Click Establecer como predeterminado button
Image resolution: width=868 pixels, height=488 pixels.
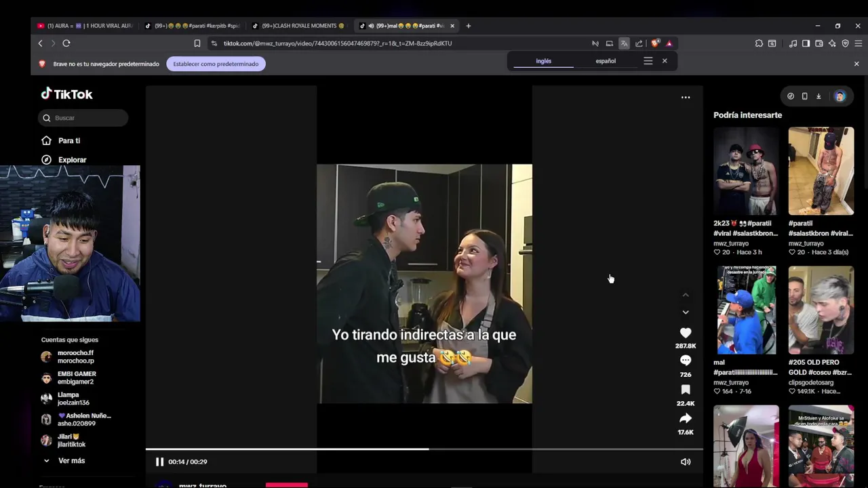point(216,64)
